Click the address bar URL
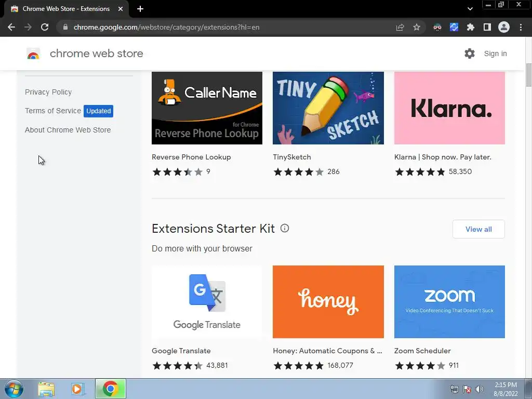Viewport: 532px width, 399px height. click(x=166, y=27)
